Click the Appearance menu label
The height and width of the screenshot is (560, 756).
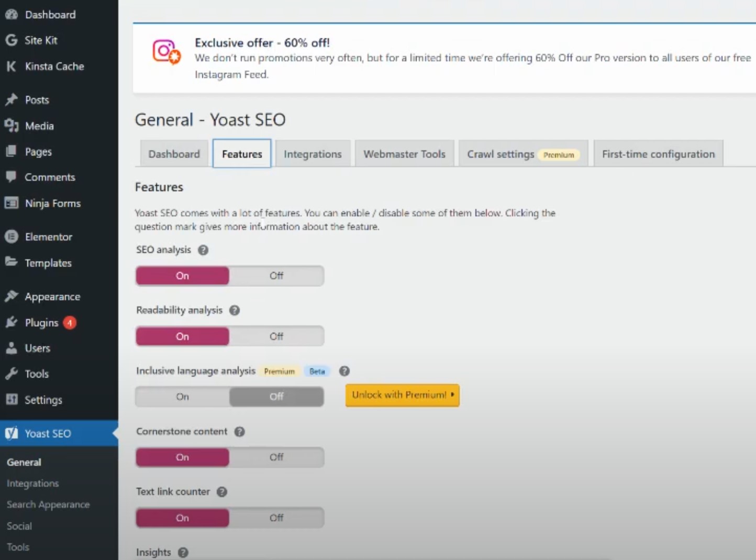point(52,297)
